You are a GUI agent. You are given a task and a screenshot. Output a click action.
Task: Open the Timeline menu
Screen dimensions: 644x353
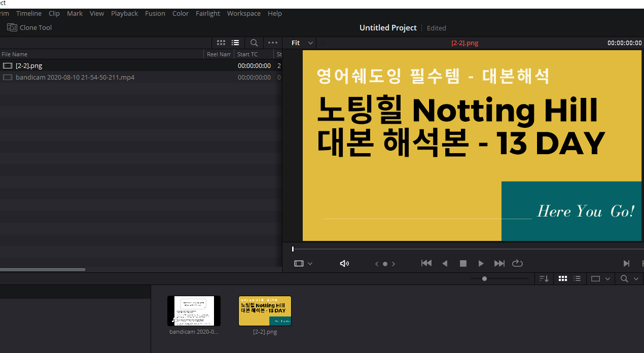pyautogui.click(x=28, y=14)
